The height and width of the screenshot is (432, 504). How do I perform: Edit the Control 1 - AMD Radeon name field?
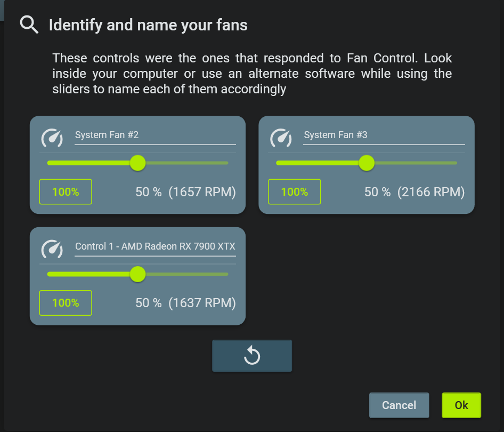pos(155,247)
